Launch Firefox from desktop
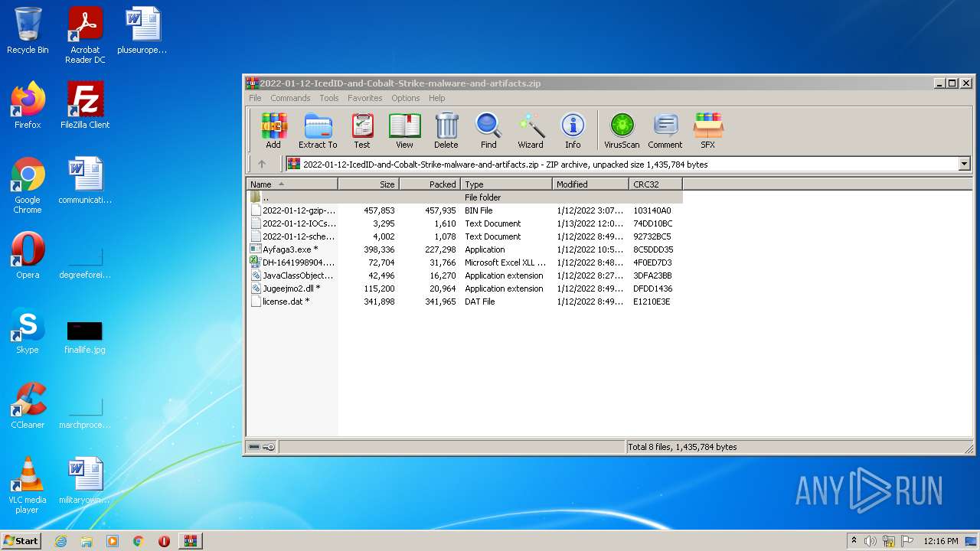The image size is (980, 551). (x=28, y=106)
